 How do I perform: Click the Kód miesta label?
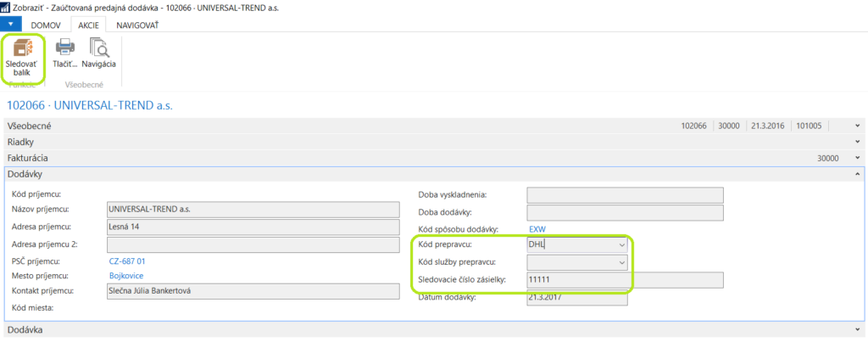tap(32, 307)
